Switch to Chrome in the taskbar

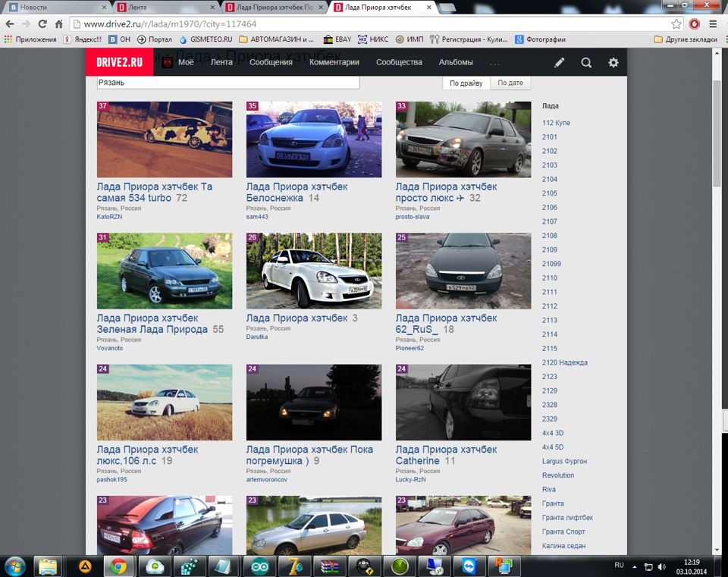coord(118,566)
